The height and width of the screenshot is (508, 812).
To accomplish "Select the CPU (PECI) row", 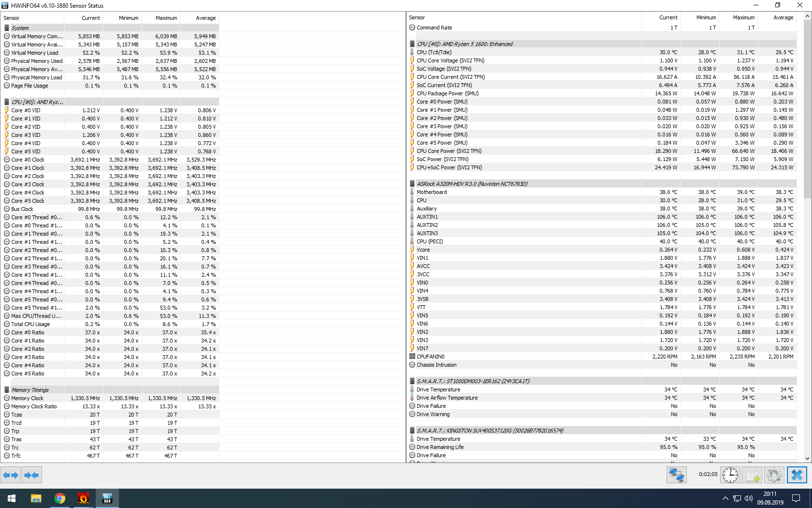I will point(602,241).
